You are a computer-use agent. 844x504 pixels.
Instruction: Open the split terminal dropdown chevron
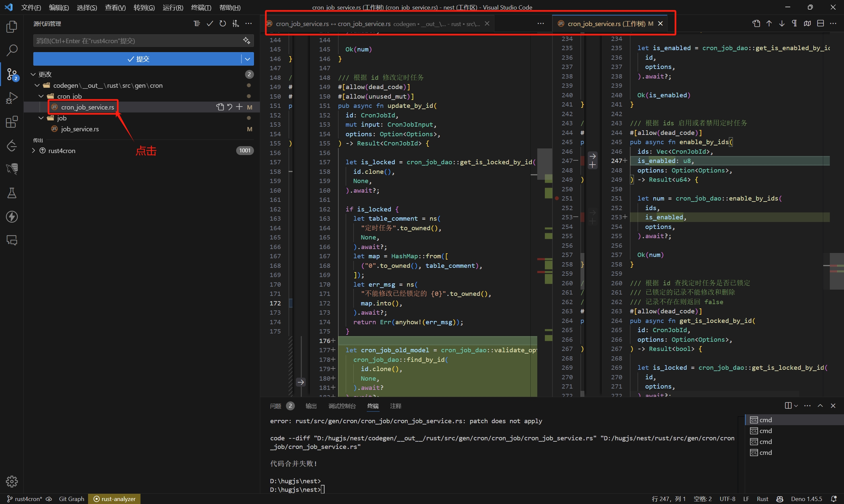coord(796,405)
